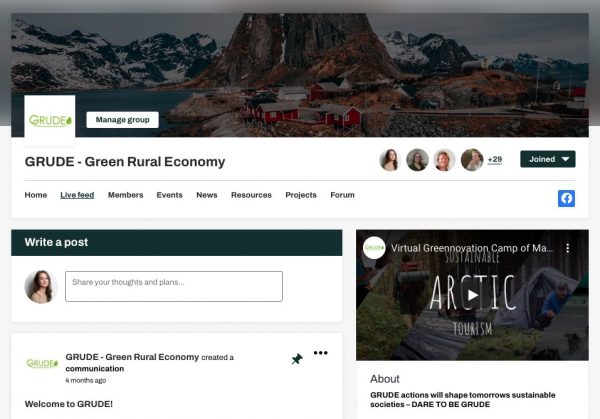Screen dimensions: 600x419
Task: Open fourth member avatar before +29
Action: point(472,160)
